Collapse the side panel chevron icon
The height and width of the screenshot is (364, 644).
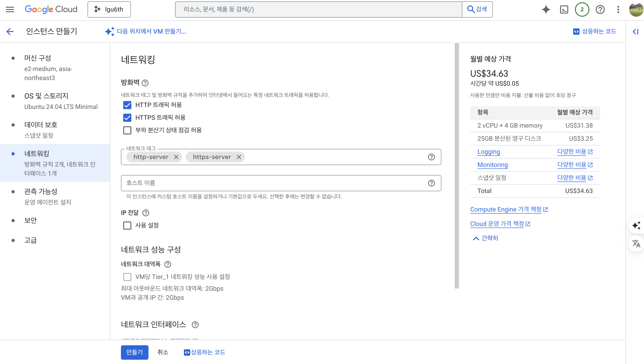pyautogui.click(x=635, y=32)
